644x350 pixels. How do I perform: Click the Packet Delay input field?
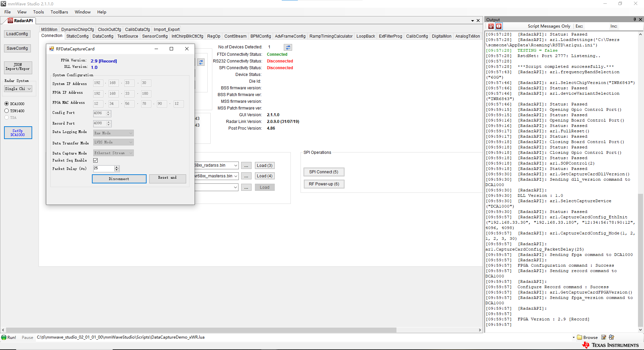(x=104, y=168)
